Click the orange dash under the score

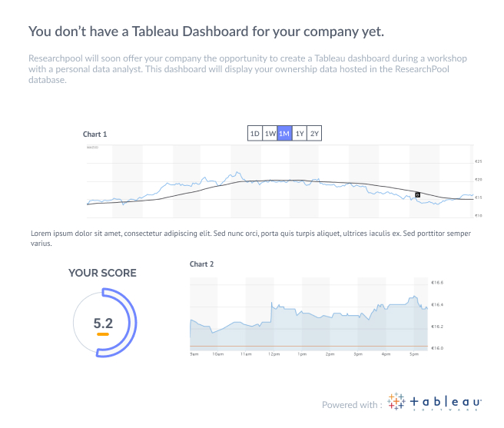coord(103,335)
